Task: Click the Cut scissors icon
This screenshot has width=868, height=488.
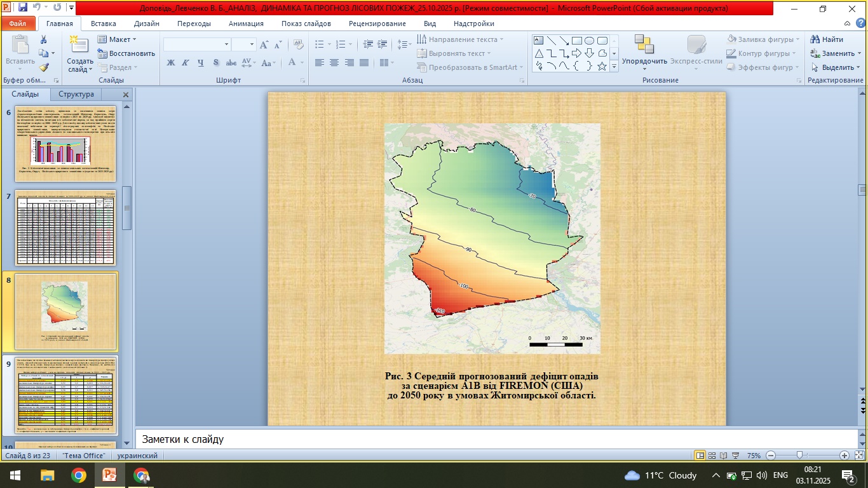Action: point(44,40)
